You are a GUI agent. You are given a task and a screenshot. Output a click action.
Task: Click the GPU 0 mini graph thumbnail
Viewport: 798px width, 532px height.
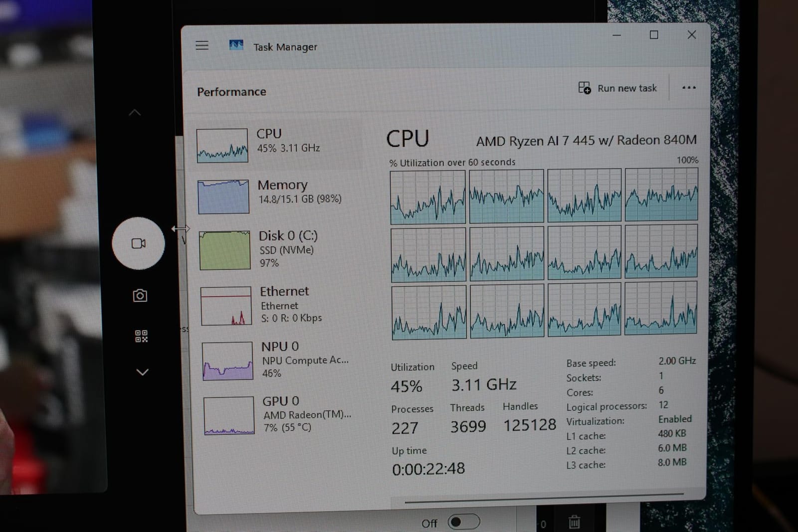[x=229, y=416]
